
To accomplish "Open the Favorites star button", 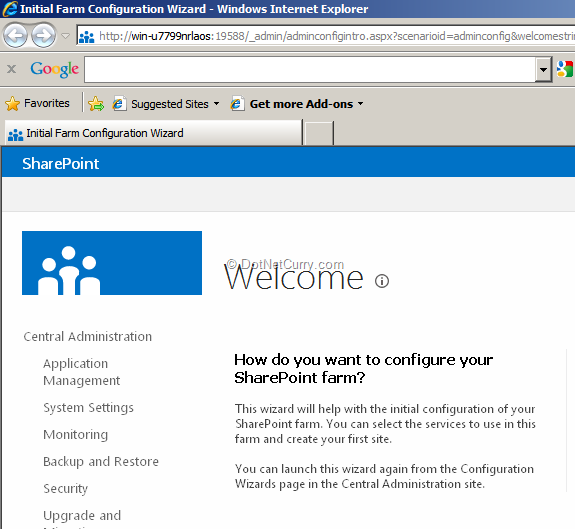I will point(37,104).
